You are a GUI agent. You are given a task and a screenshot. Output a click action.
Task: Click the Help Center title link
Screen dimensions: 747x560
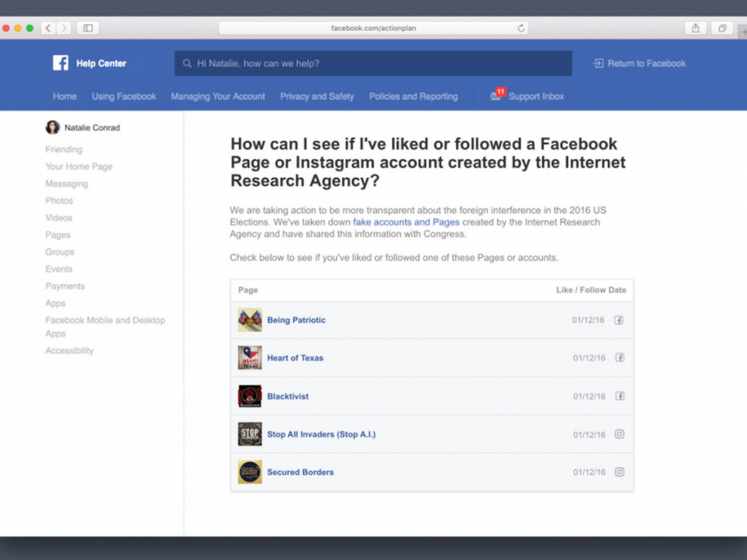(x=101, y=64)
